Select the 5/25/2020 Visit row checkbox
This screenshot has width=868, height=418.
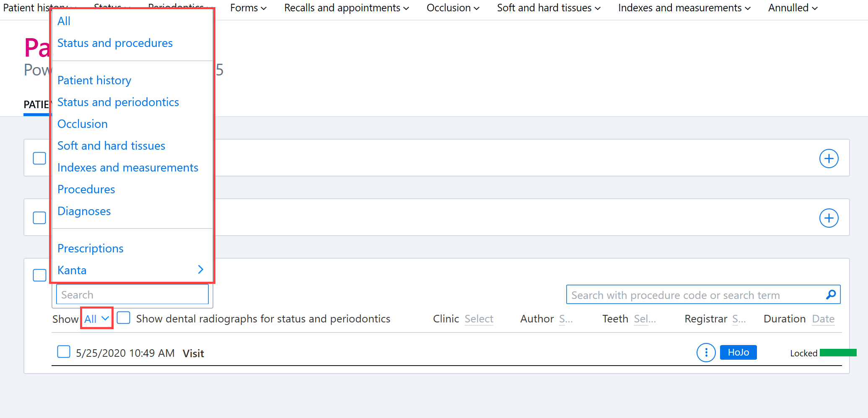pos(64,352)
